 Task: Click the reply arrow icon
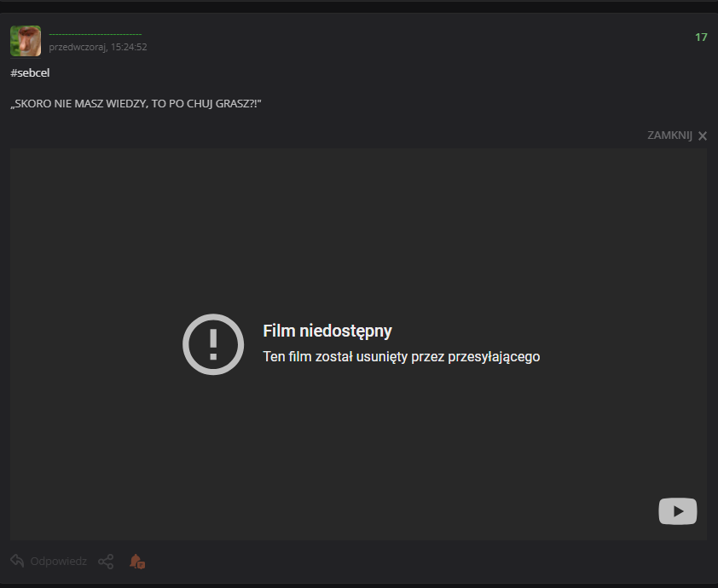click(17, 561)
